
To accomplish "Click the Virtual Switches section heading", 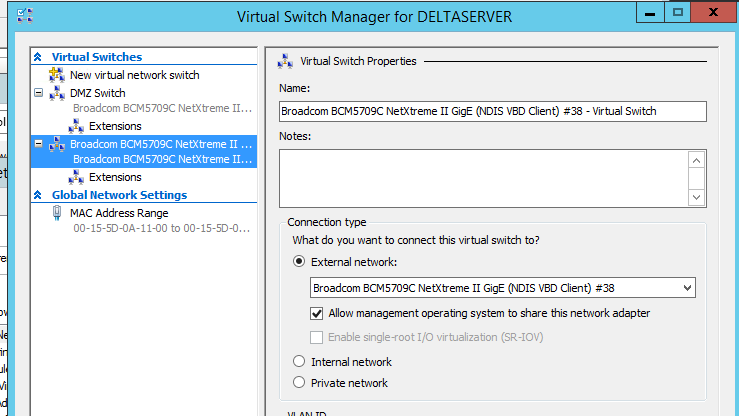I will coord(97,57).
